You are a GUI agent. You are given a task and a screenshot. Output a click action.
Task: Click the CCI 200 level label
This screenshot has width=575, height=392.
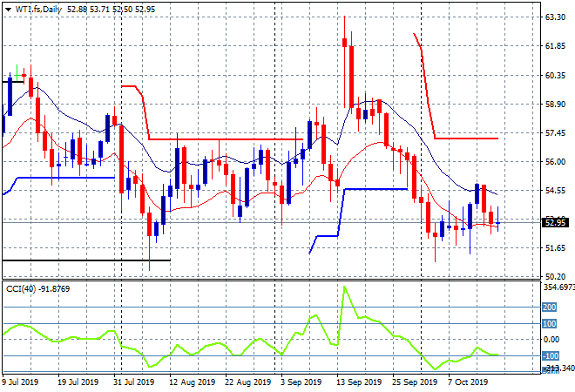tap(550, 308)
